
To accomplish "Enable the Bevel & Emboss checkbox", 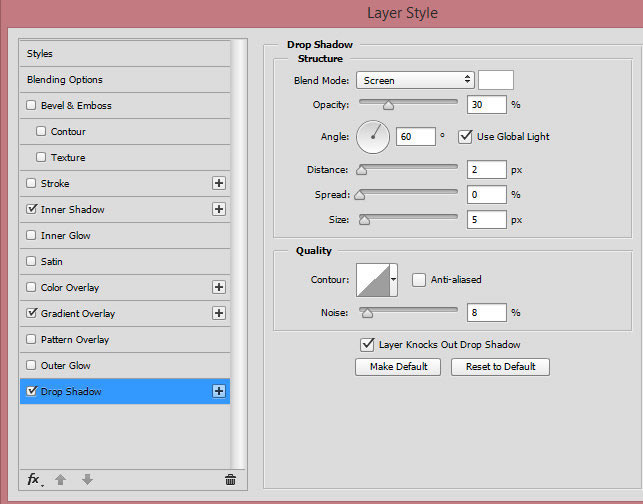I will (x=31, y=105).
